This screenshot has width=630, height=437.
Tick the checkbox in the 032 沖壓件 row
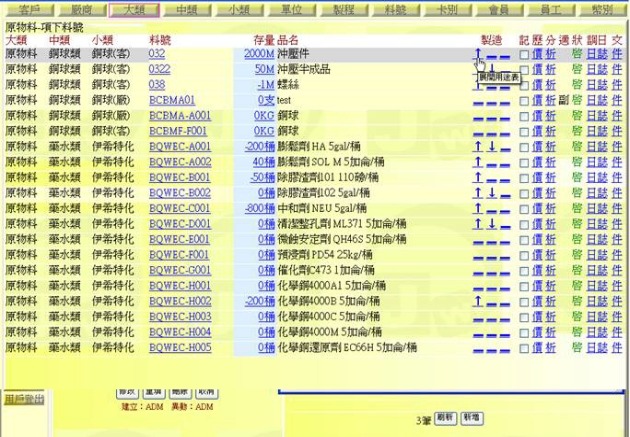pos(524,54)
